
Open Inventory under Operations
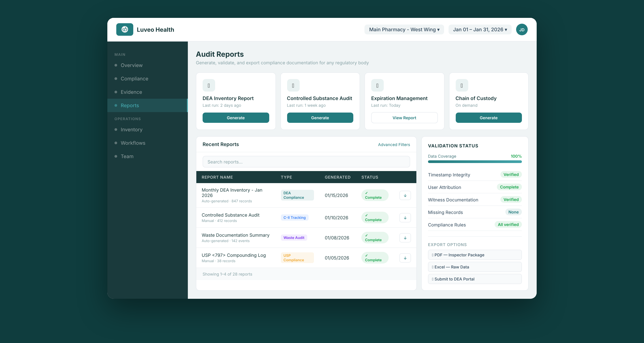148,130
